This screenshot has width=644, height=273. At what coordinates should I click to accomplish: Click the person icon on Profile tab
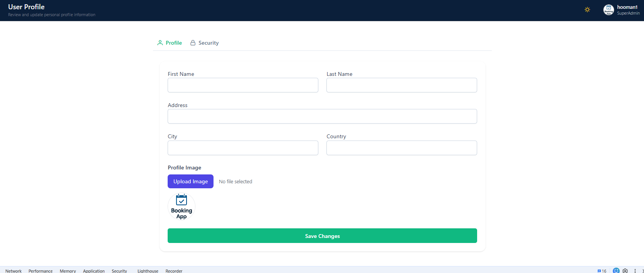point(160,43)
